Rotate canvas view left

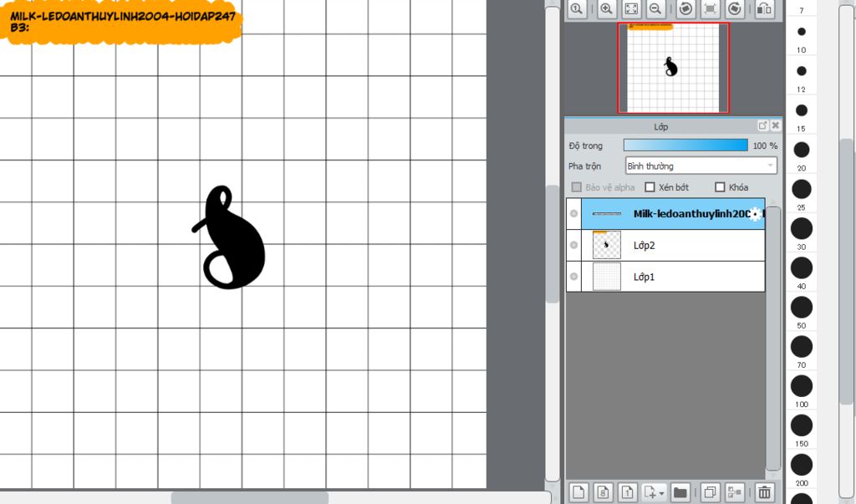[685, 8]
